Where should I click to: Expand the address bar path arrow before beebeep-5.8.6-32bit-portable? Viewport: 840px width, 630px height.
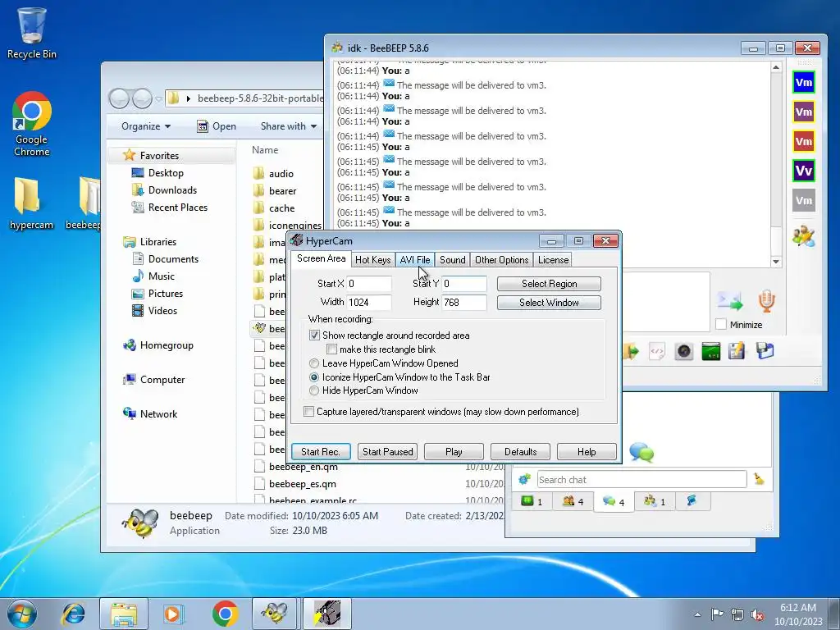[x=189, y=98]
